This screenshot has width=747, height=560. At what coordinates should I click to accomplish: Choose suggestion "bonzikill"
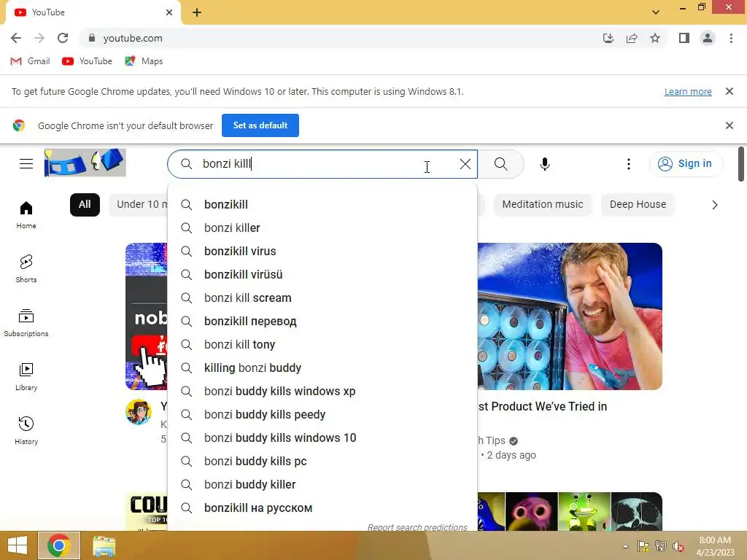(322, 204)
